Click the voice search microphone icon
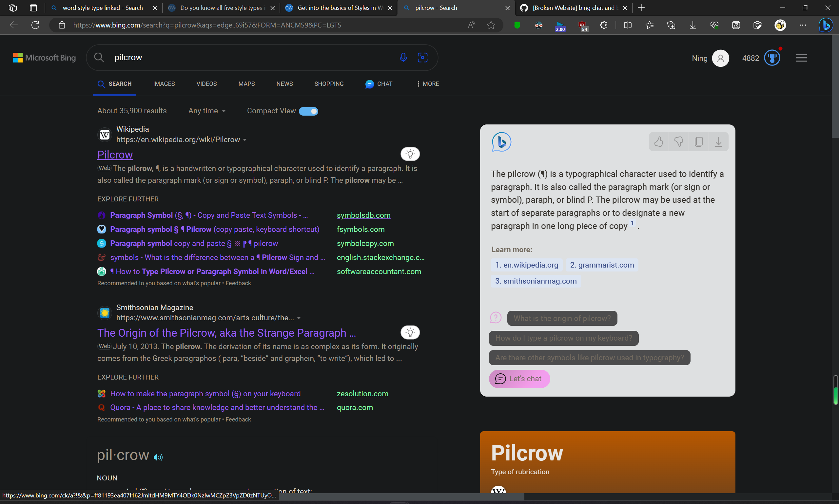The height and width of the screenshot is (504, 839). coord(403,57)
